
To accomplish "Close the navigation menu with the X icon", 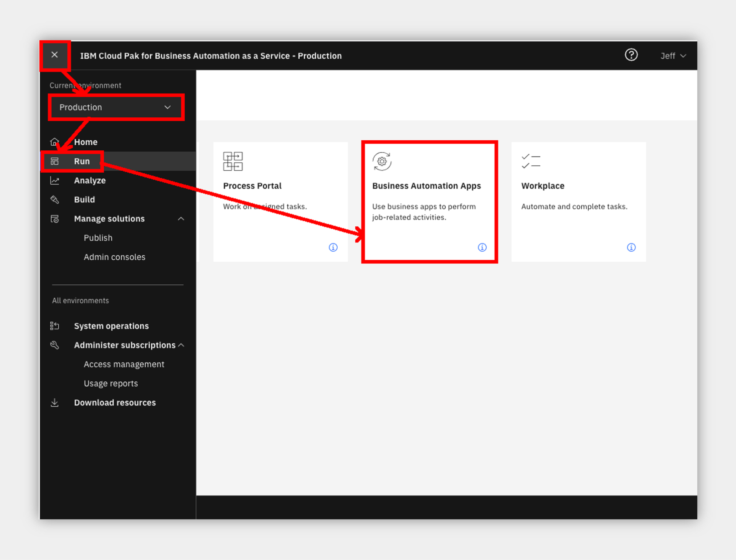I will click(54, 55).
